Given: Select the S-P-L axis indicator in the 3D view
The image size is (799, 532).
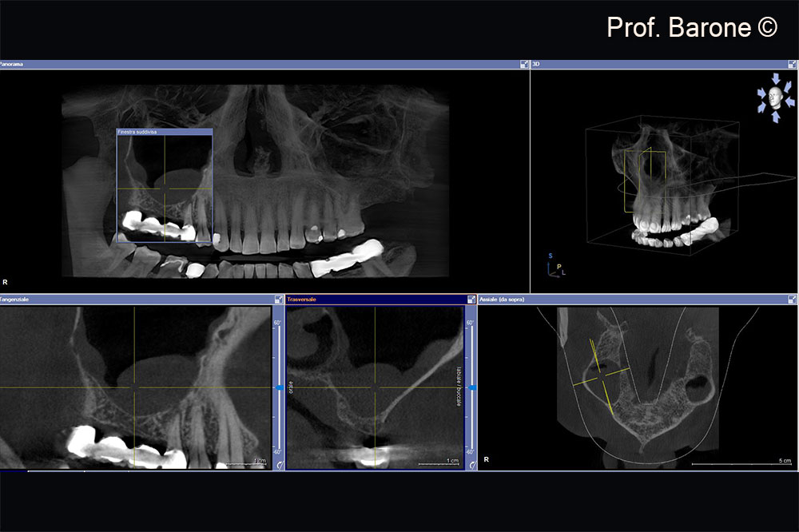Looking at the screenshot, I should [557, 266].
